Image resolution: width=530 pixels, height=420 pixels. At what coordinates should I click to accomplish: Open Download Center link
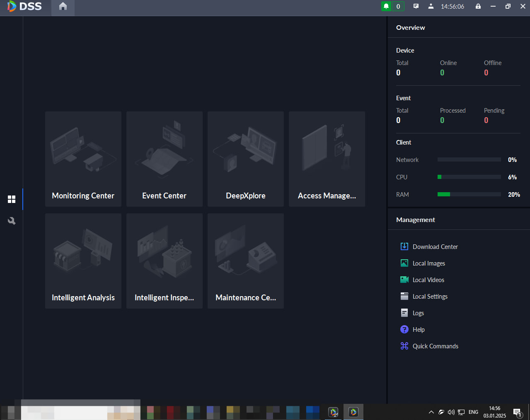435,247
